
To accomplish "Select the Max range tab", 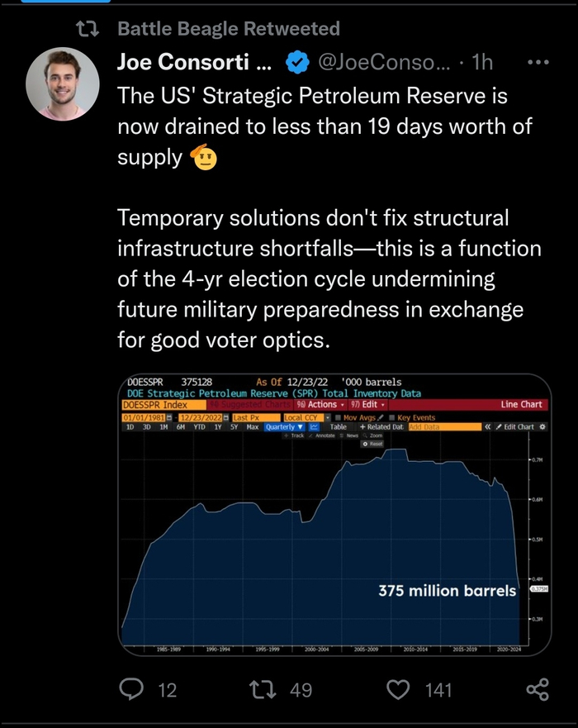I will (253, 427).
